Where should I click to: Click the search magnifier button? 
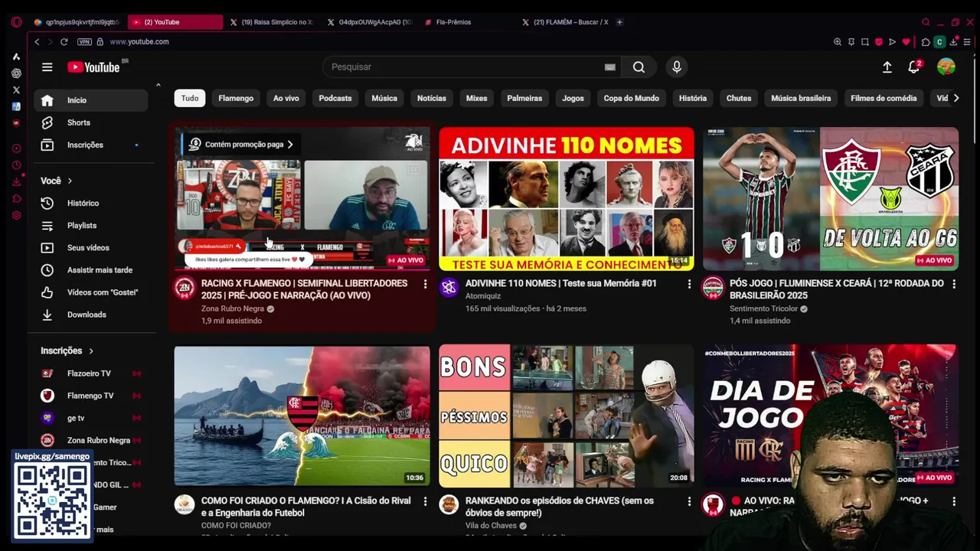(x=639, y=67)
